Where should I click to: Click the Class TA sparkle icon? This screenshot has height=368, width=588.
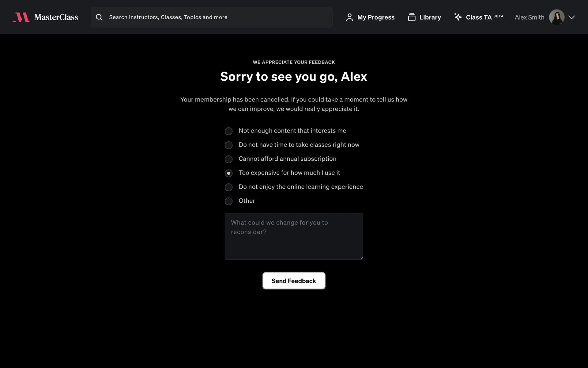(458, 17)
